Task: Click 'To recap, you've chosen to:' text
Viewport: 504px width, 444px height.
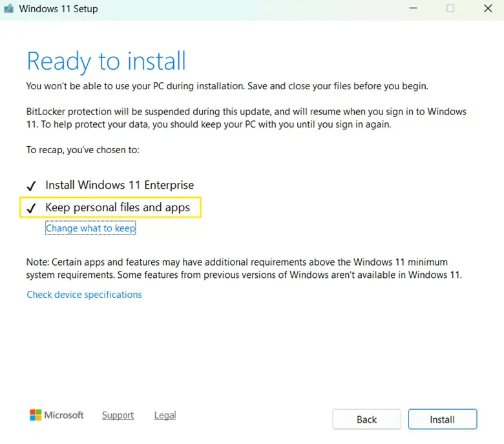Action: pos(83,150)
